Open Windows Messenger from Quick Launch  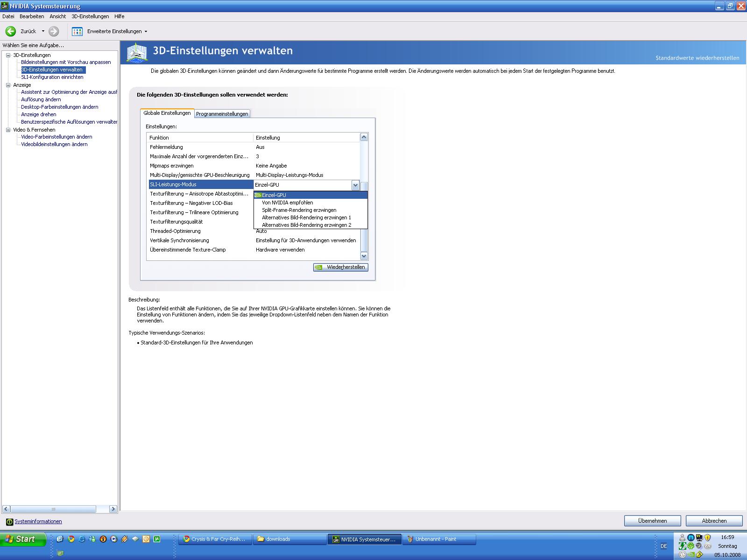92,539
